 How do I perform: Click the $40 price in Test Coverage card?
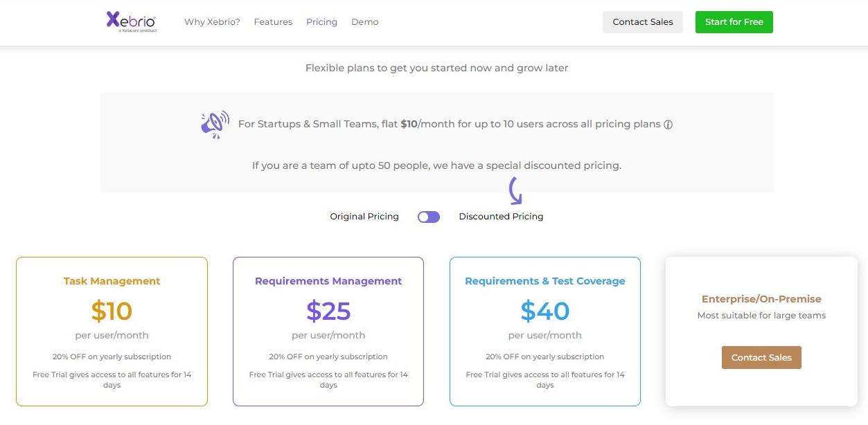[x=544, y=311]
